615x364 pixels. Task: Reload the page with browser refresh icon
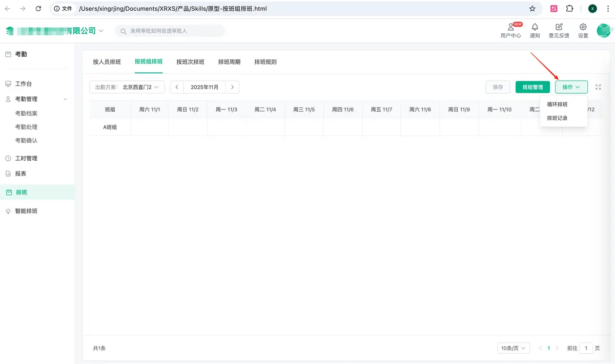coord(38,9)
